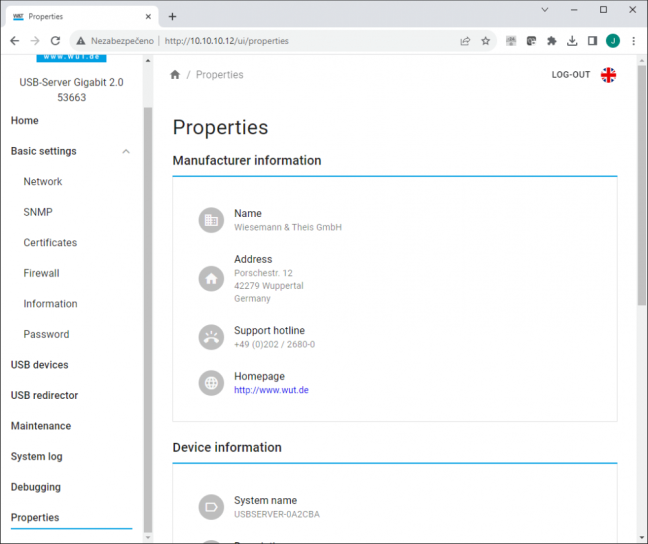
Task: Click the phone icon beside Support hotline
Action: (x=211, y=337)
